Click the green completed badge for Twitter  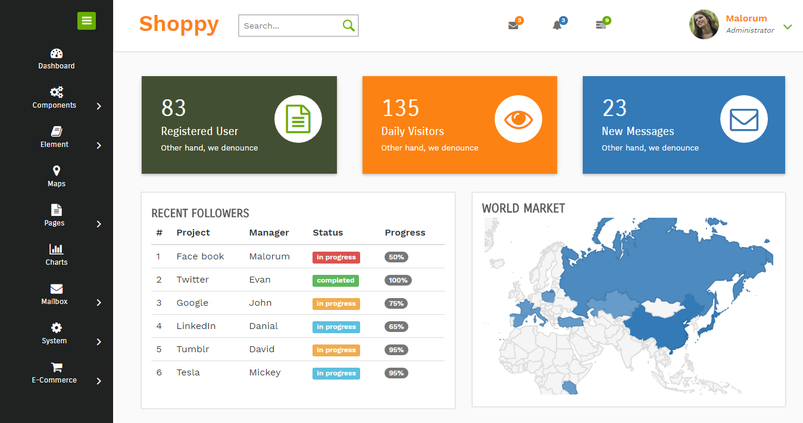coord(335,280)
